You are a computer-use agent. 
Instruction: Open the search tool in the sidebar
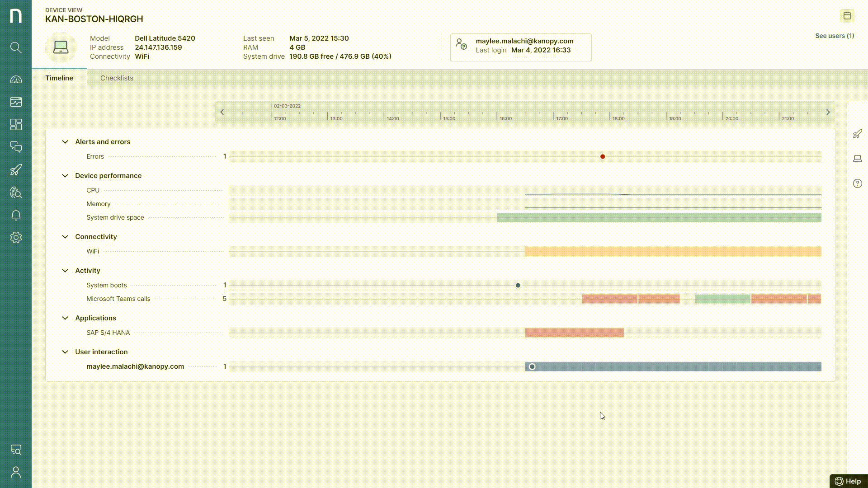pyautogui.click(x=16, y=47)
